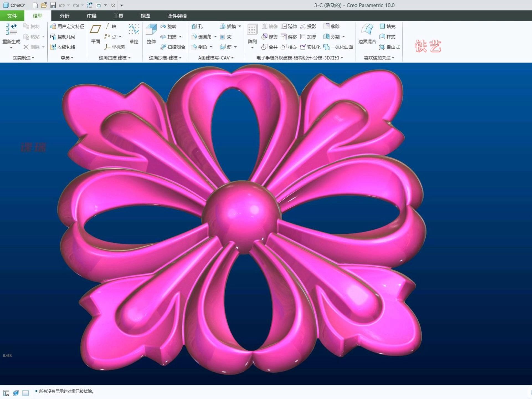Select the 填充 (Fill) tool
This screenshot has height=399, width=532.
pos(388,26)
